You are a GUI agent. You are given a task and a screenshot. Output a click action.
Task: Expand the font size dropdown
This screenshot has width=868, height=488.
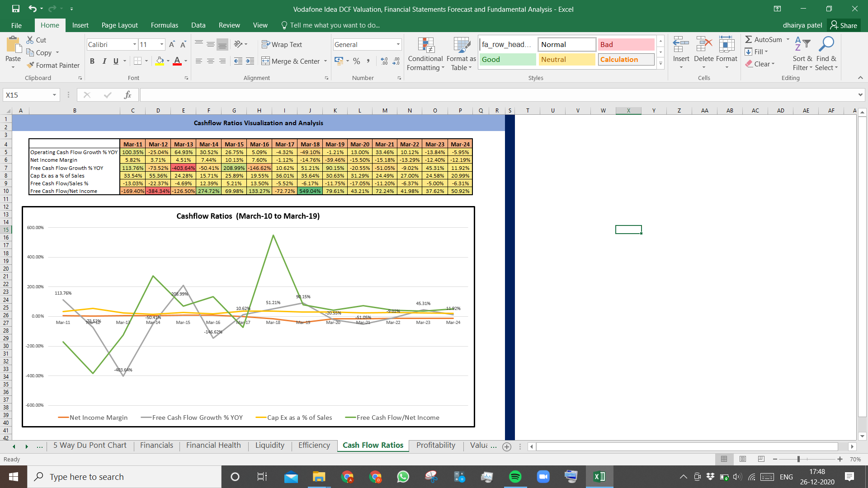162,44
